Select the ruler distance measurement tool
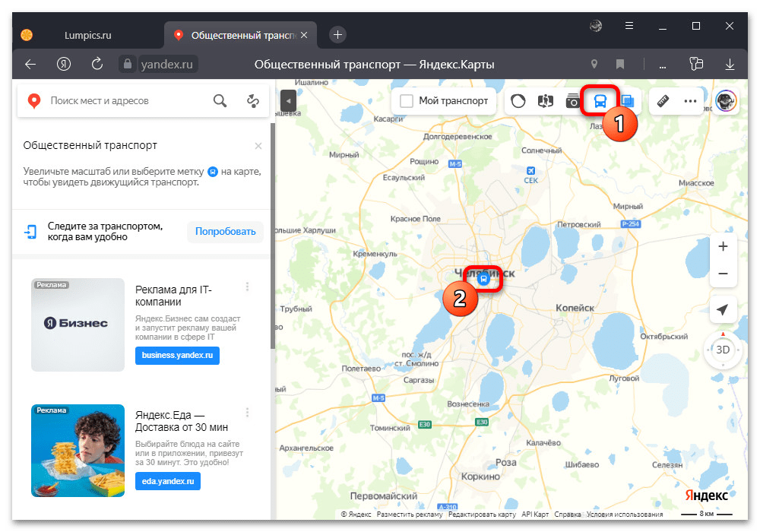760x532 pixels. point(663,101)
